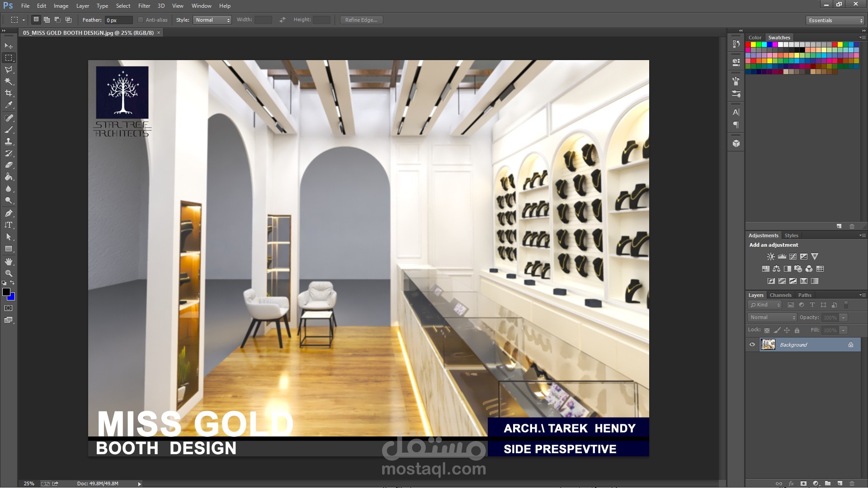This screenshot has height=488, width=868.
Task: Open the layer blend mode dropdown
Action: 772,318
